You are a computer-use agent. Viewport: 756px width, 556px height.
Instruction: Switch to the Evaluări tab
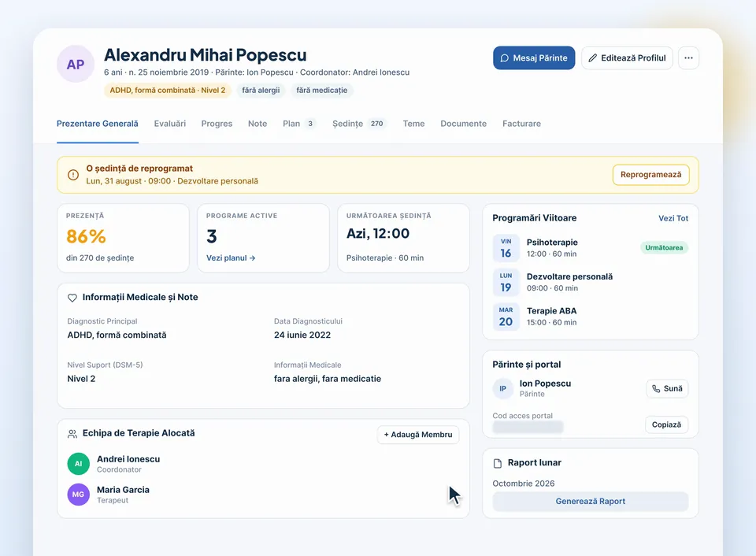[170, 124]
